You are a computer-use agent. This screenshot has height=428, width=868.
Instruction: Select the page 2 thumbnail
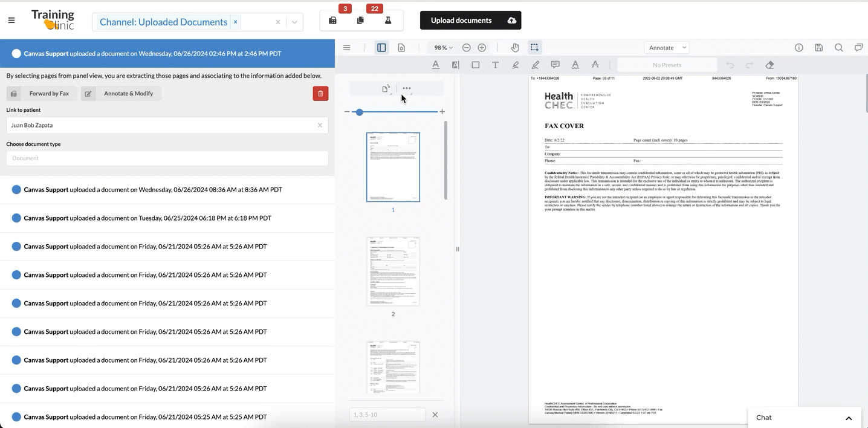pyautogui.click(x=393, y=270)
